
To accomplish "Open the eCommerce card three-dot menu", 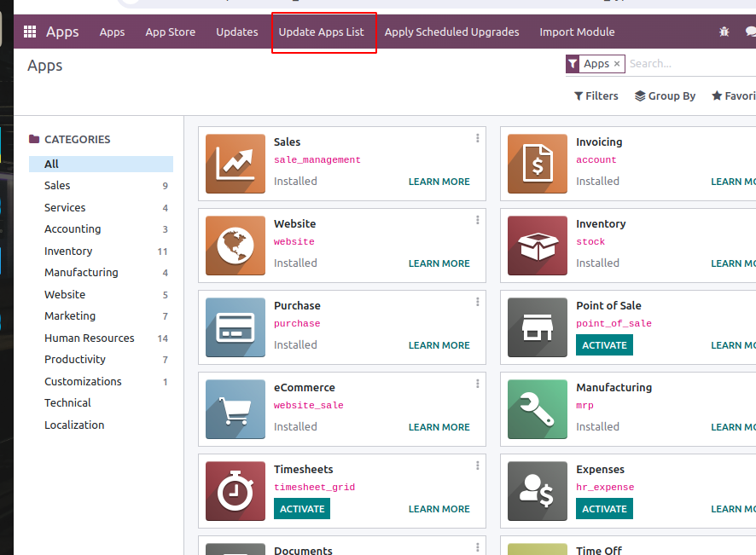I will coord(477,384).
